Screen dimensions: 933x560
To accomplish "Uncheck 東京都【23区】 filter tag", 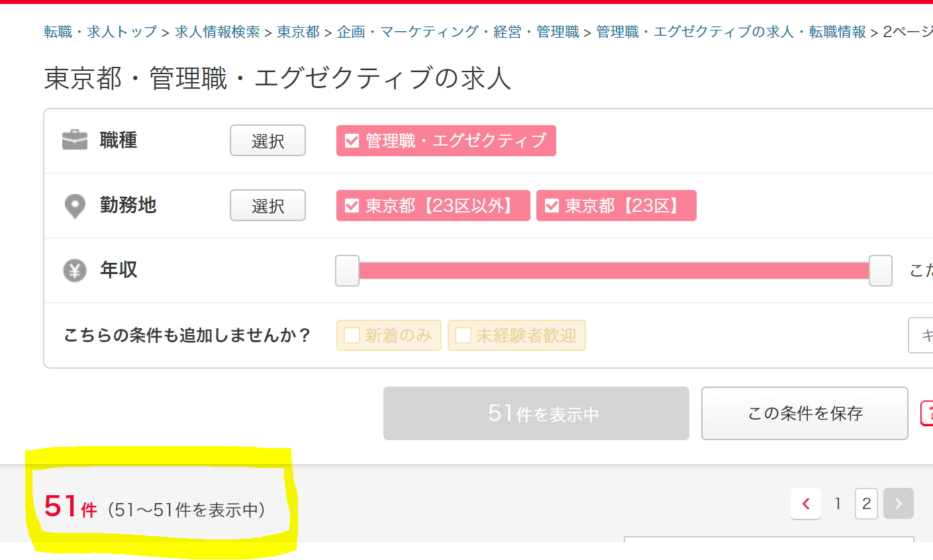I will (x=616, y=206).
